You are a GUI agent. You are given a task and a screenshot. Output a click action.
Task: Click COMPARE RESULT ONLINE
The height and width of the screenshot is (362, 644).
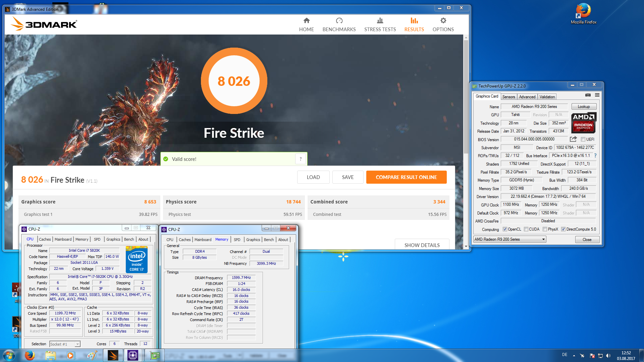coord(406,177)
